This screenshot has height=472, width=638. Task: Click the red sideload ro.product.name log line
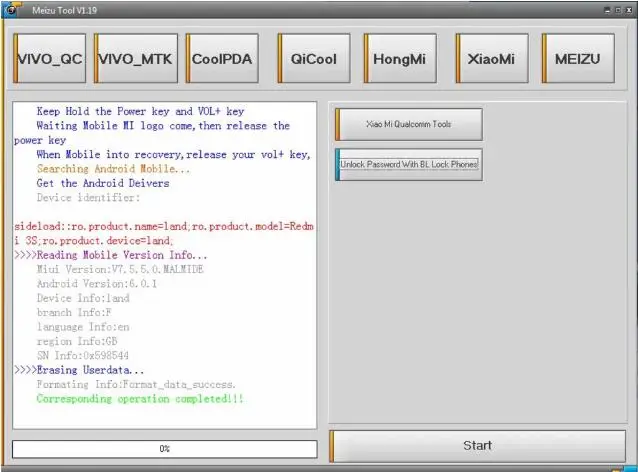coord(164,233)
